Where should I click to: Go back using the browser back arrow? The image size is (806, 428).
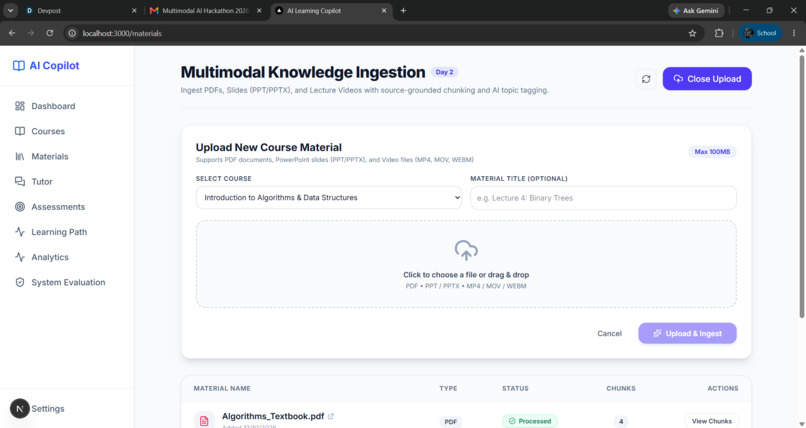(12, 33)
